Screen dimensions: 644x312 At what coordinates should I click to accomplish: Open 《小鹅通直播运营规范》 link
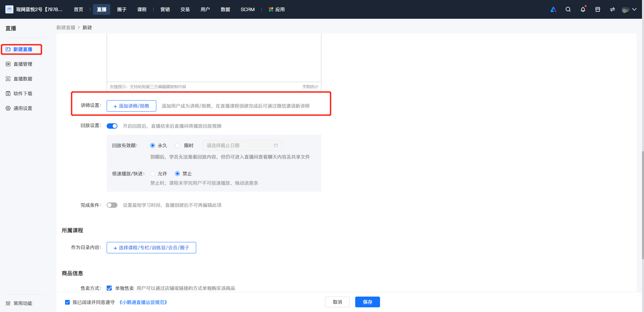pos(143,302)
